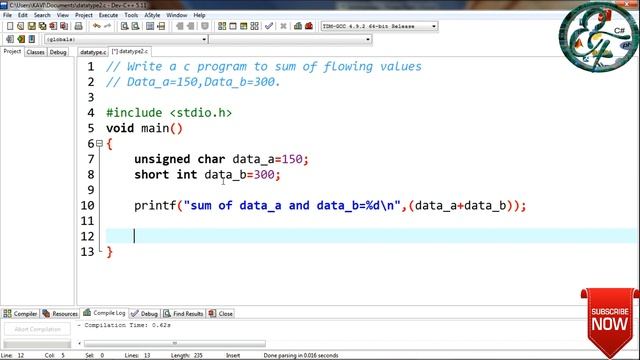This screenshot has height=360, width=640.
Task: Open the (globals) scope dropdown
Action: coord(126,40)
